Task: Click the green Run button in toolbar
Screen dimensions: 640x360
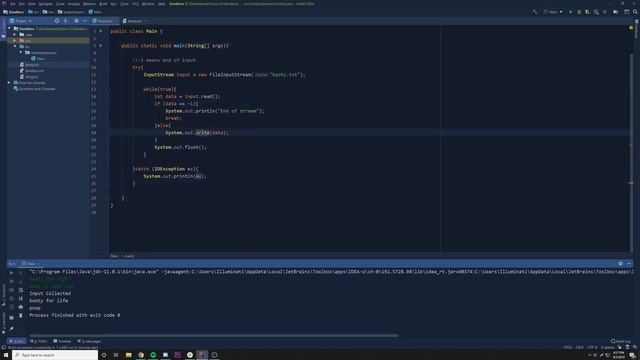Action: 571,12
